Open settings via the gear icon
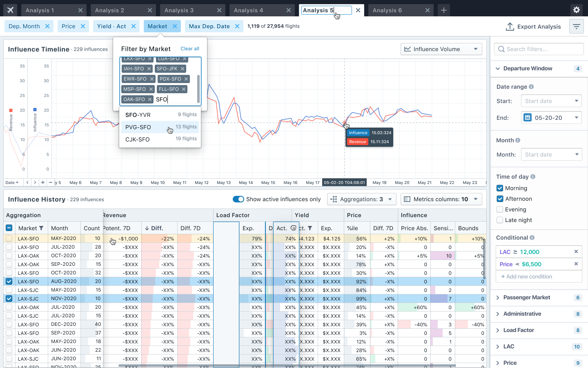Screen dimensions: 588x368 click(577, 10)
